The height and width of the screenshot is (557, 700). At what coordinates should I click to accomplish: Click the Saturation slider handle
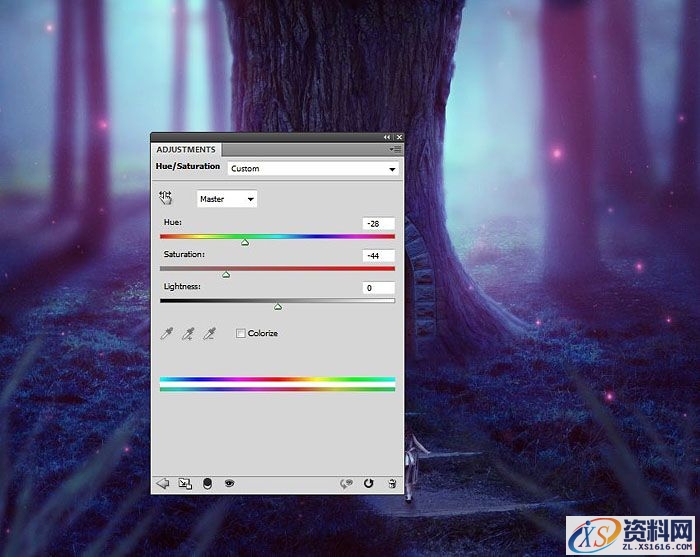tap(226, 274)
